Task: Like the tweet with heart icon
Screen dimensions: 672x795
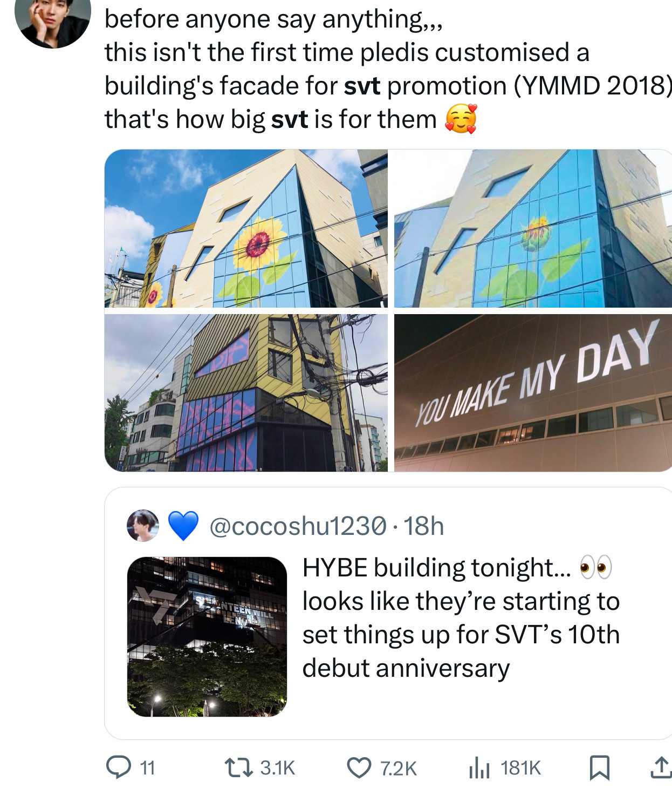Action: click(x=359, y=768)
